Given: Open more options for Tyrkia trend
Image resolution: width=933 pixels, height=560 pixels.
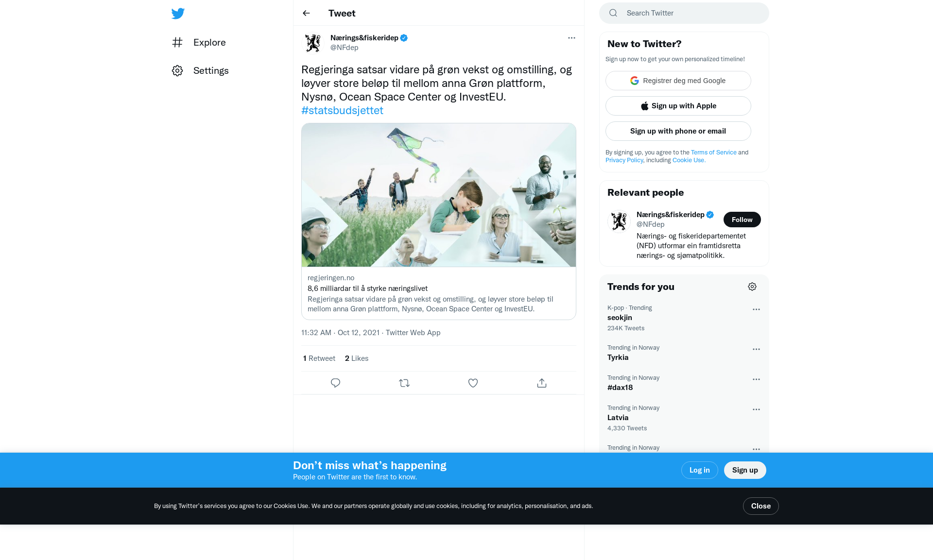Looking at the screenshot, I should point(756,349).
